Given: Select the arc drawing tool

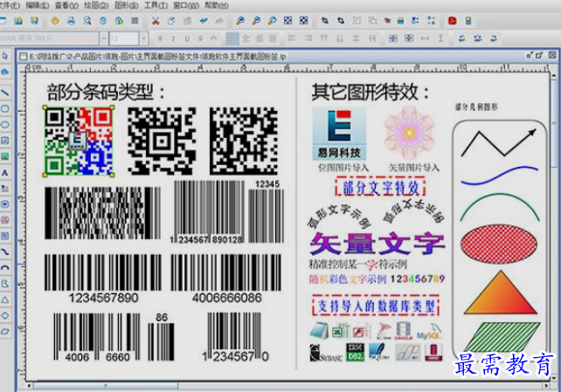Looking at the screenshot, I should tap(5, 268).
